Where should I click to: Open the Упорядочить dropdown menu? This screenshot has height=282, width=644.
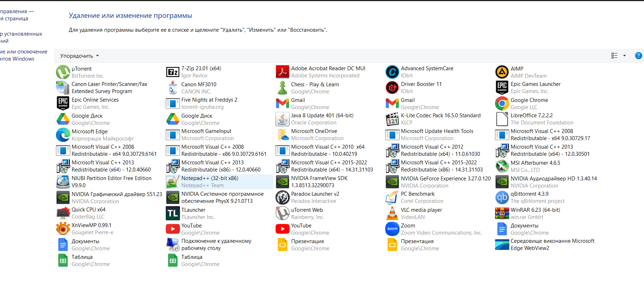tap(79, 56)
